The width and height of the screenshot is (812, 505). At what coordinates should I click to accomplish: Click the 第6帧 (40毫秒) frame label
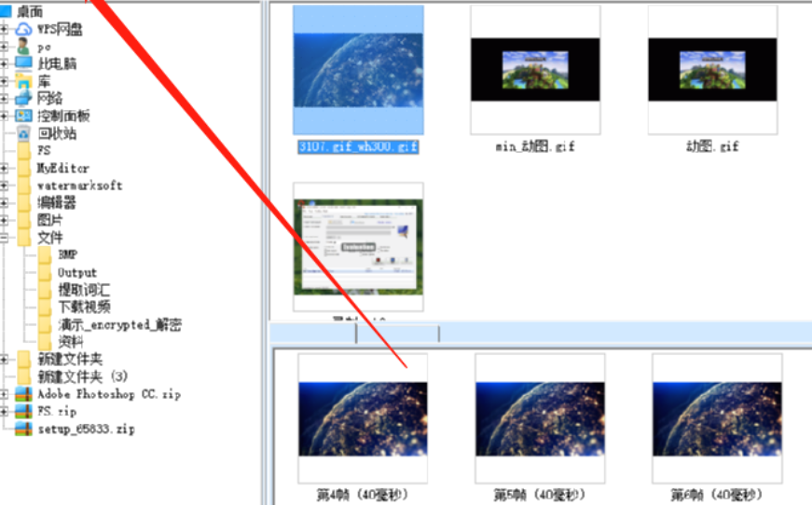(717, 495)
